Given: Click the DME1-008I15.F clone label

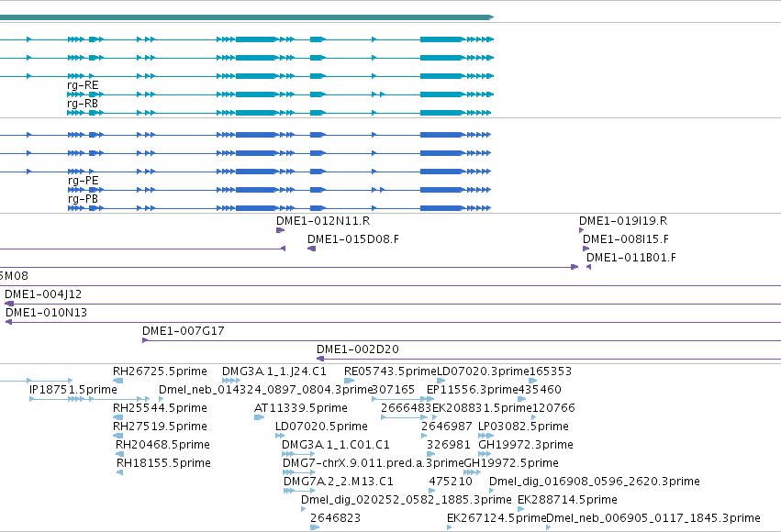Looking at the screenshot, I should [x=626, y=239].
